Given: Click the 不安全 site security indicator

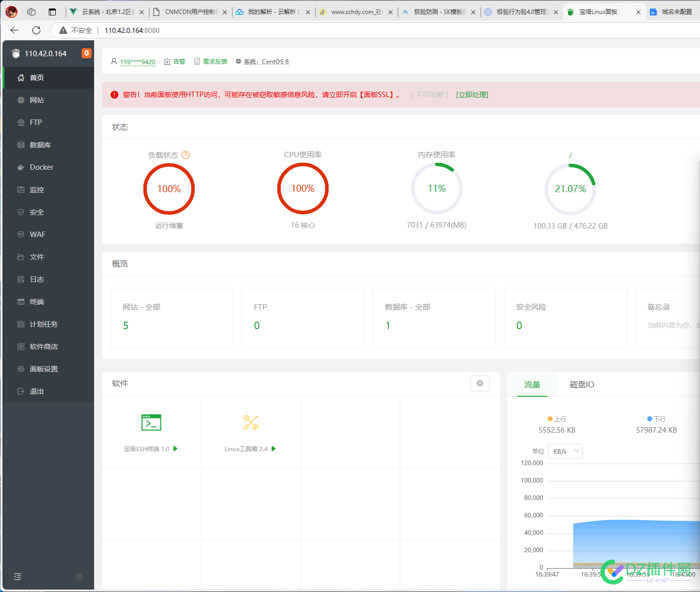Looking at the screenshot, I should click(x=76, y=30).
